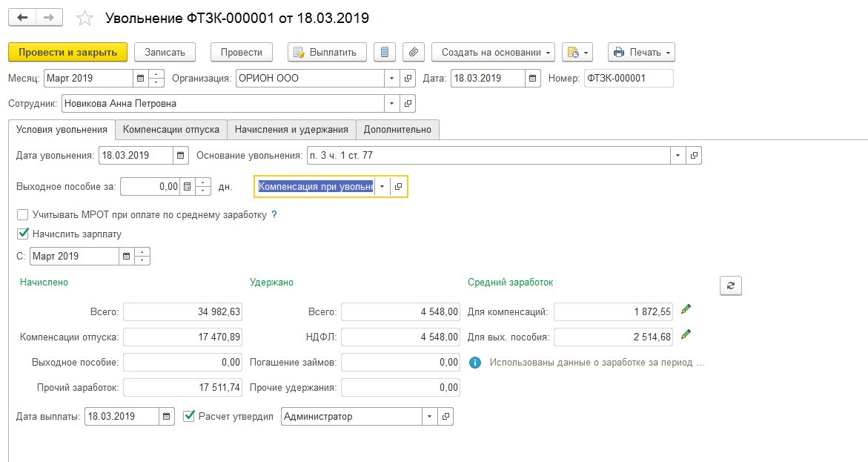Expand Компенсация при увольнении dropdown arrow
The height and width of the screenshot is (462, 868).
(382, 187)
